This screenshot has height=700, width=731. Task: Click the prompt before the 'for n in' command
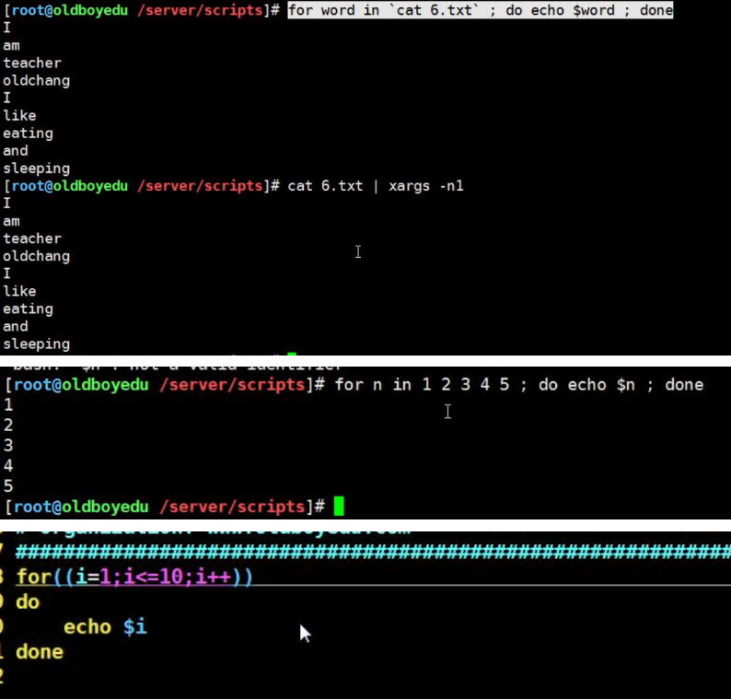[164, 385]
